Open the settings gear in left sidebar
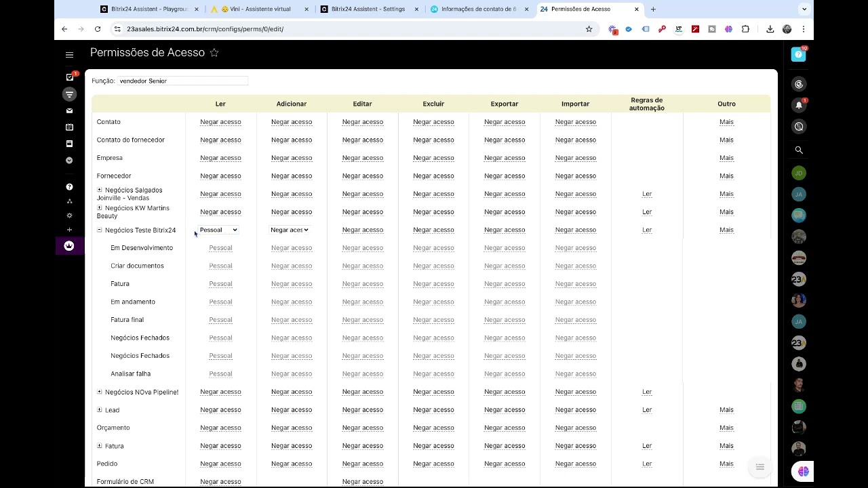 (x=69, y=216)
